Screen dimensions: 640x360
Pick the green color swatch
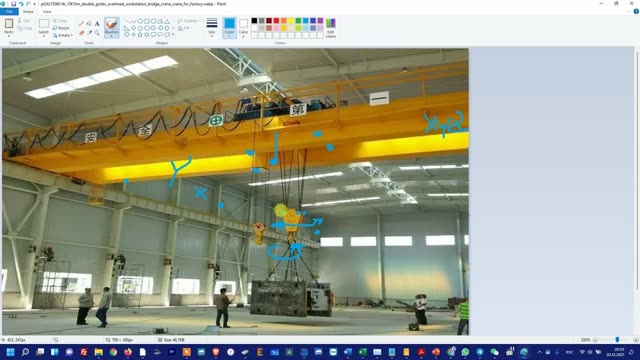pos(298,21)
